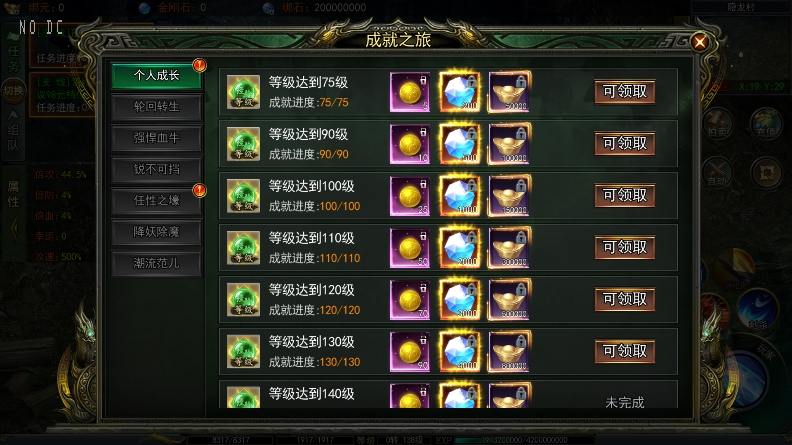Claim reward for reaching level 130
This screenshot has height=445, width=792.
625,351
